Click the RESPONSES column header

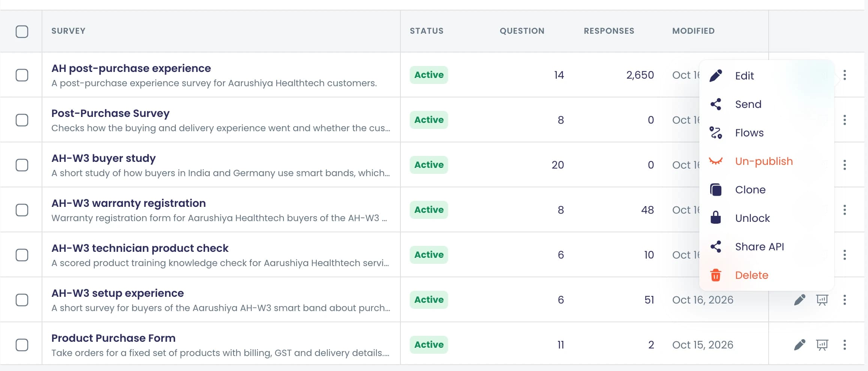[x=609, y=31]
